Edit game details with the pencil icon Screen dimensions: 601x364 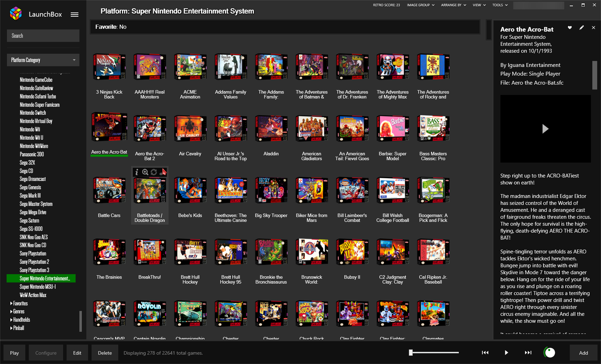point(582,28)
